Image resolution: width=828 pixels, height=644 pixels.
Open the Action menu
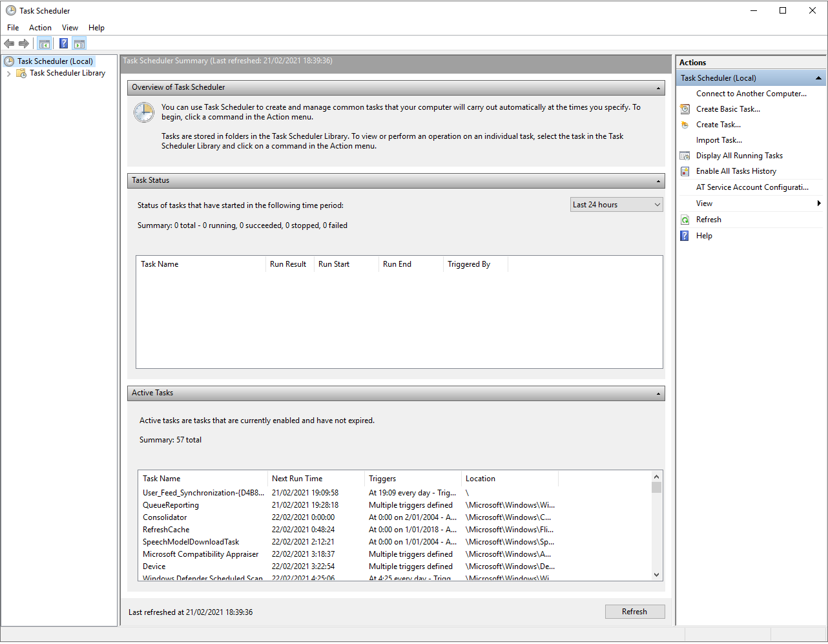pos(40,27)
